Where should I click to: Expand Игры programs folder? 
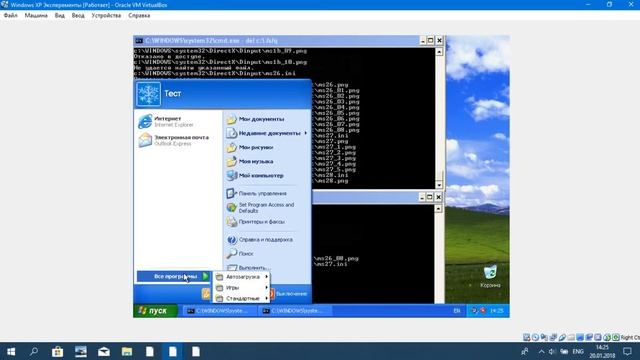click(242, 288)
